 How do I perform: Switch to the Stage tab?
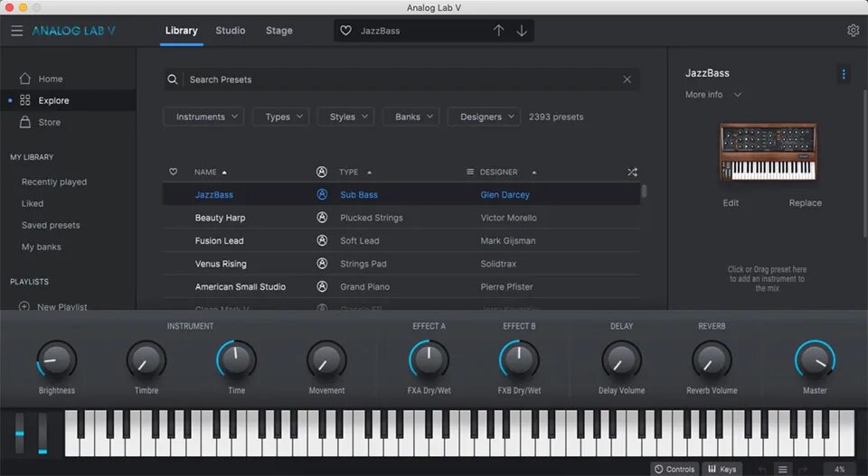279,31
